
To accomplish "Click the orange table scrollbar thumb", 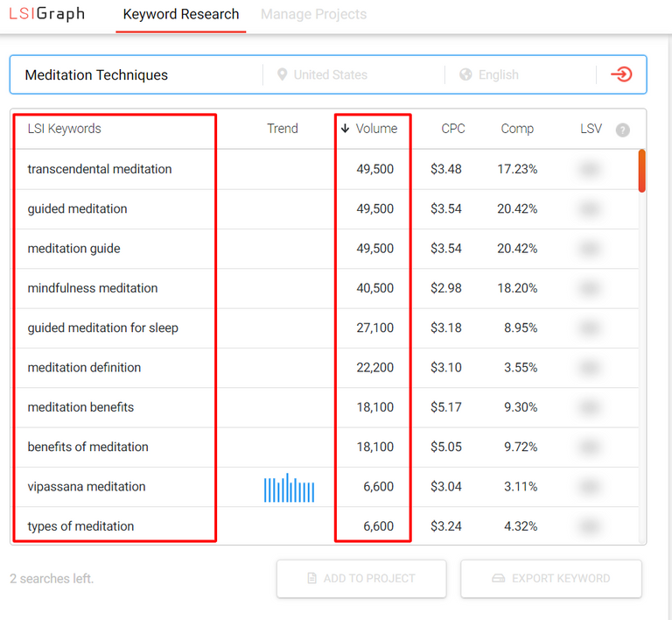I will 641,171.
